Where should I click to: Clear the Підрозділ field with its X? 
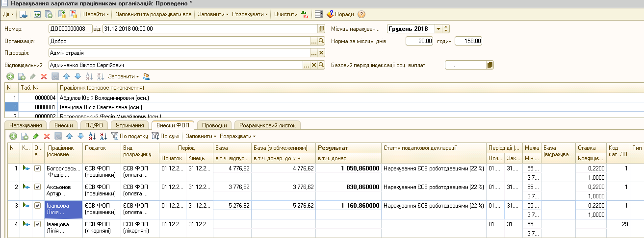pyautogui.click(x=322, y=53)
